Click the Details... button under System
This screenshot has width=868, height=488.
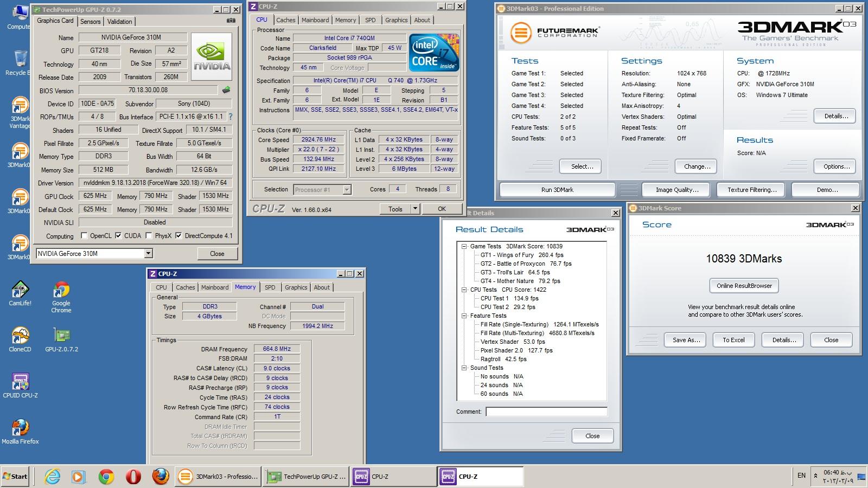(835, 116)
